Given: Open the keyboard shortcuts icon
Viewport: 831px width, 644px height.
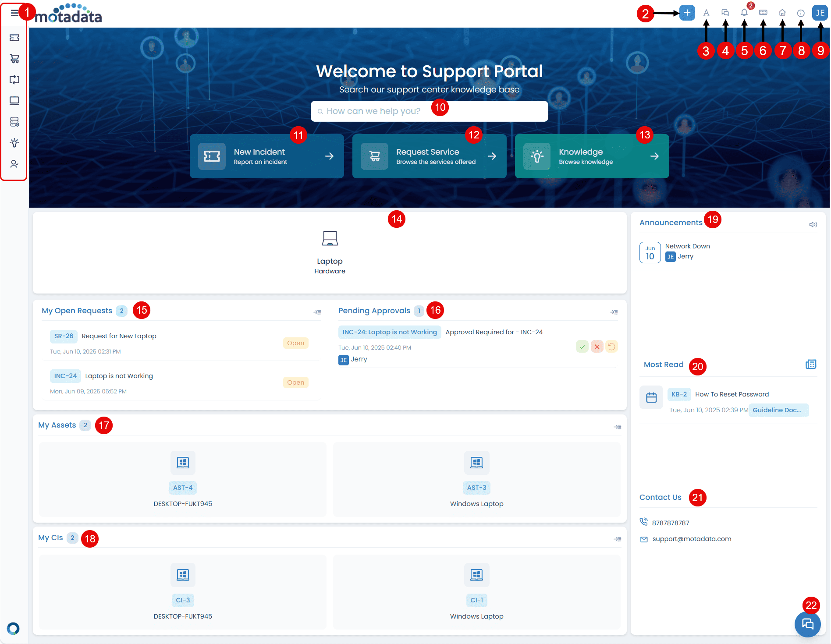Looking at the screenshot, I should (x=763, y=13).
